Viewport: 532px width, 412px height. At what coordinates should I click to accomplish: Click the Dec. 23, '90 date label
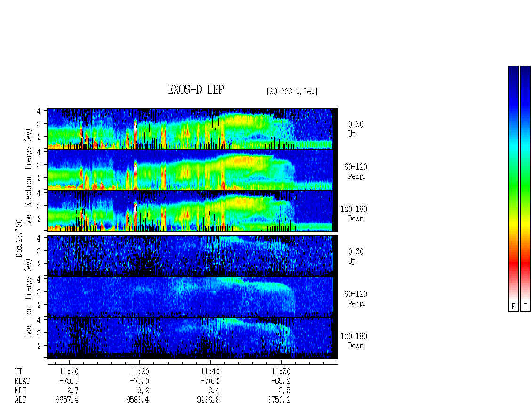19,238
